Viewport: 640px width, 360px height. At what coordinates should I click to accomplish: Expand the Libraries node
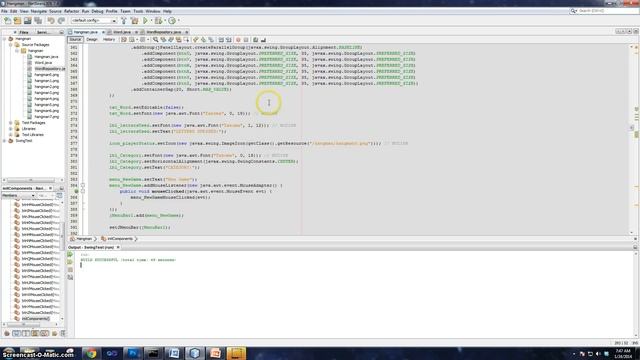[x=11, y=129]
